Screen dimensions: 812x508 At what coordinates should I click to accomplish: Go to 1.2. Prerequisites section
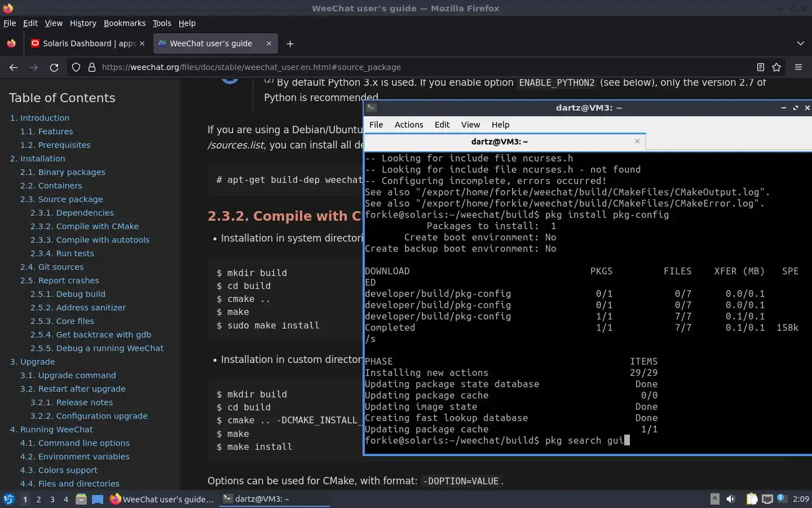55,145
